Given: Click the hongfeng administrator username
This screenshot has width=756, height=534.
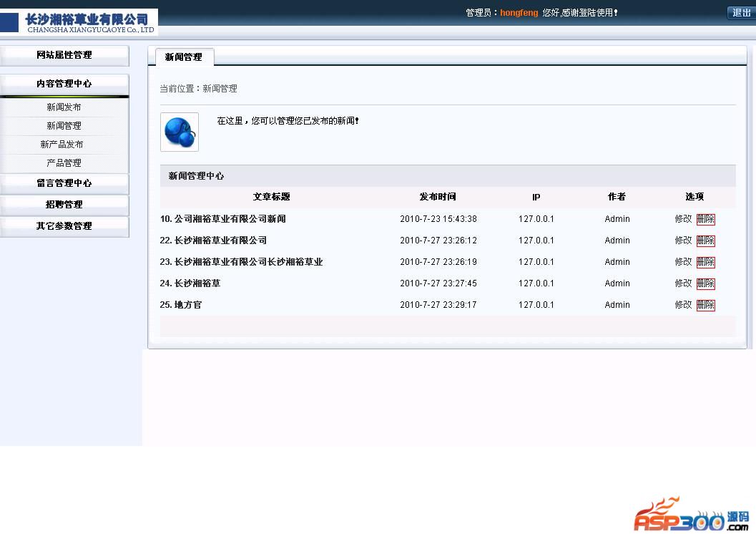Looking at the screenshot, I should (x=519, y=13).
